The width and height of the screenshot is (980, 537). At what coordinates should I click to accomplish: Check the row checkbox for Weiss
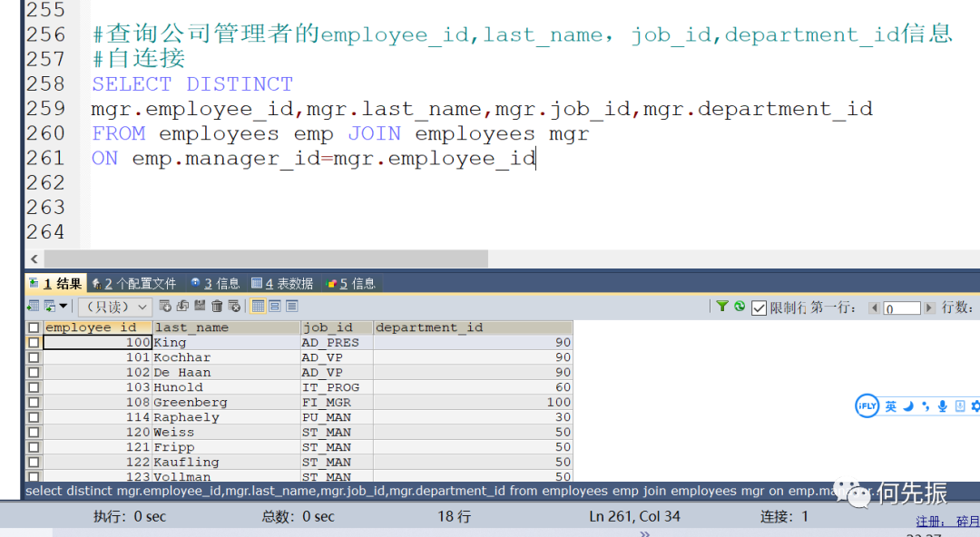tap(34, 433)
